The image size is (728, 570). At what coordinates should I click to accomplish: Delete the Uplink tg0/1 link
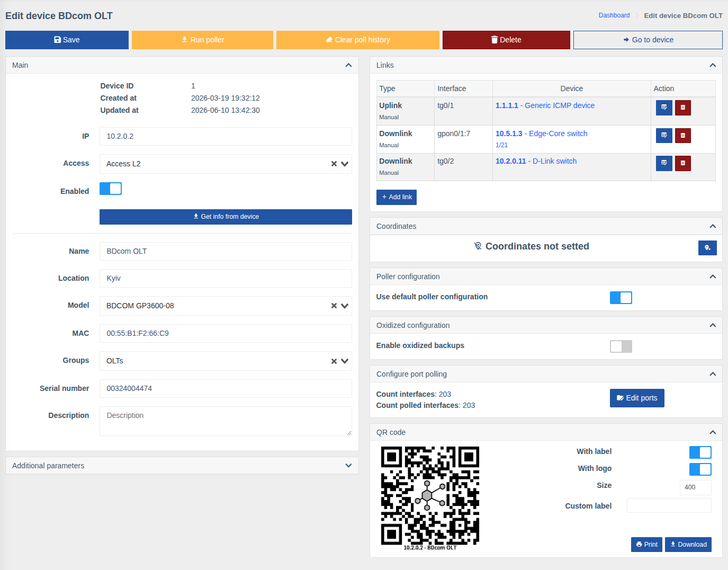pos(683,108)
